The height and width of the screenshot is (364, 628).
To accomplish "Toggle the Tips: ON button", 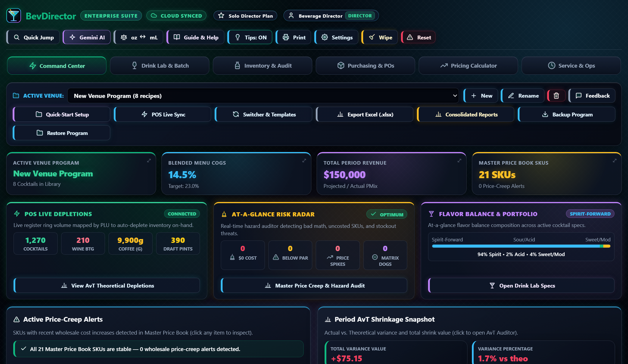I will (250, 37).
